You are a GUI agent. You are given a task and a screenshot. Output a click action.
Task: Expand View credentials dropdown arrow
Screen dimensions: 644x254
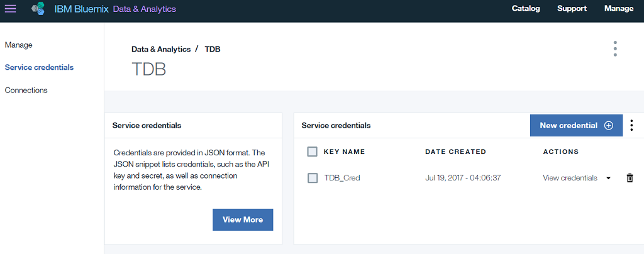pos(608,178)
